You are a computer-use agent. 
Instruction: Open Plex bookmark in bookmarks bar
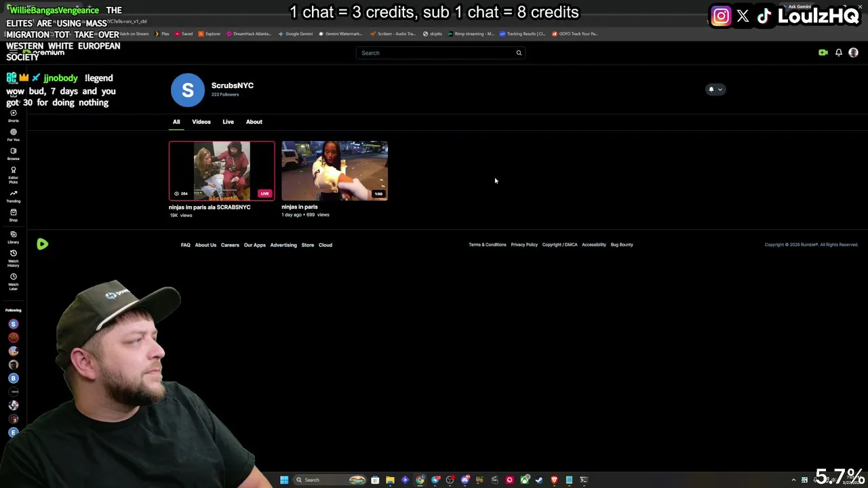163,34
